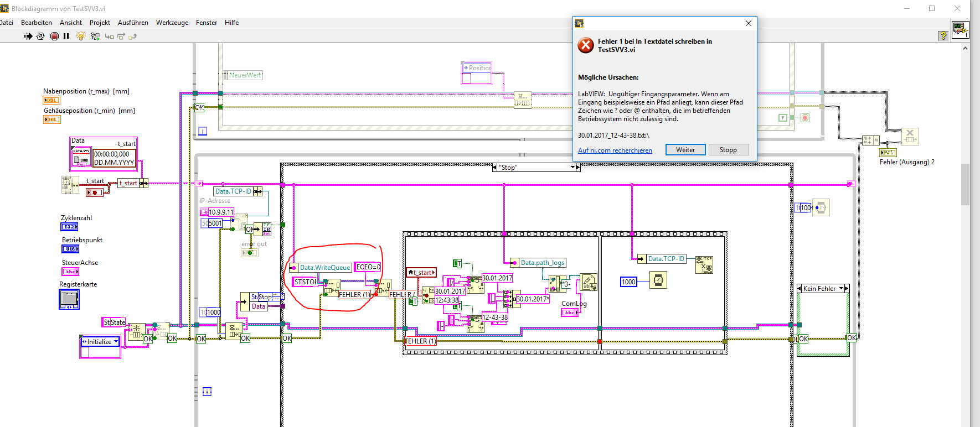Click the Wait node beside the 100 constant
Viewport: 980px width, 427px height.
[821, 207]
